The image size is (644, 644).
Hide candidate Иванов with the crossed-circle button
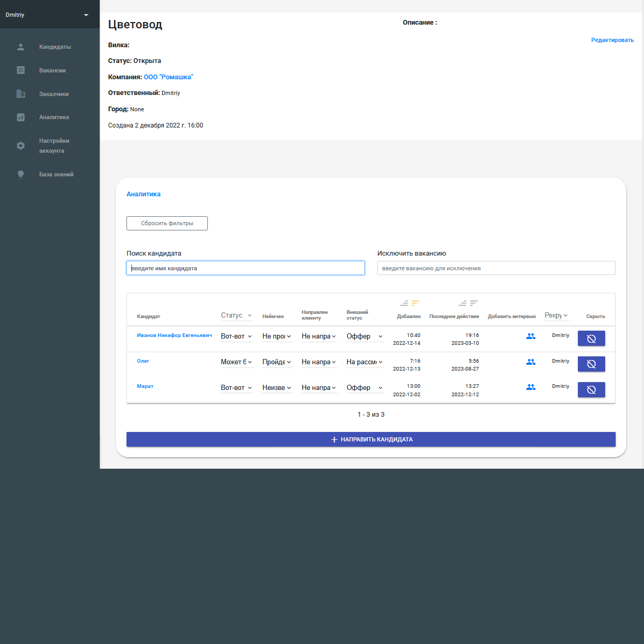(x=591, y=339)
